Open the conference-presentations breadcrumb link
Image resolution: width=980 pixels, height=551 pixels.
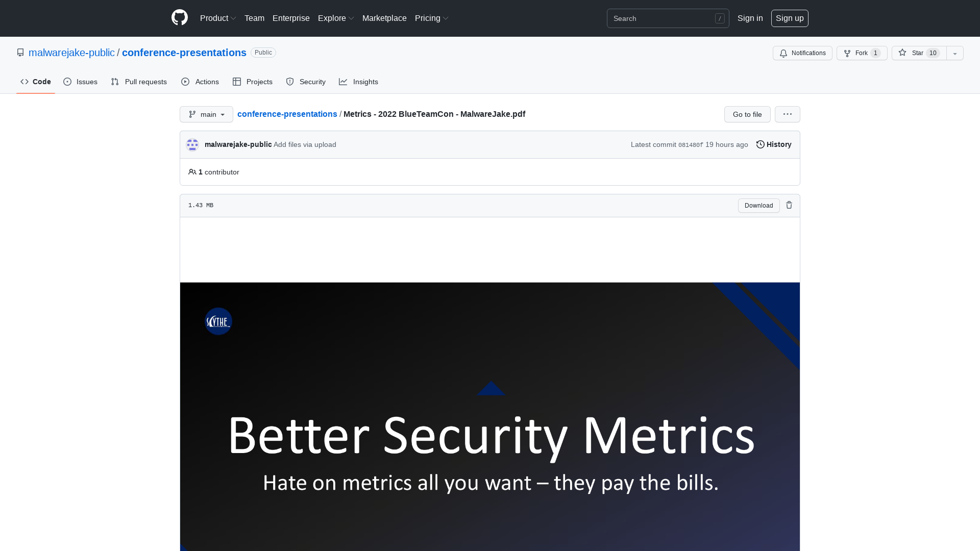(x=287, y=114)
